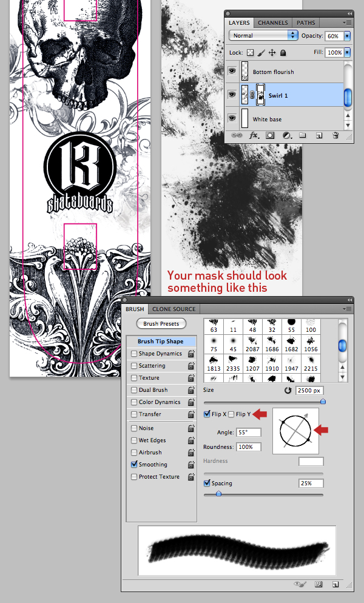Image resolution: width=364 pixels, height=603 pixels.
Task: Collapse the Brush panel to icons
Action: pyautogui.click(x=350, y=300)
